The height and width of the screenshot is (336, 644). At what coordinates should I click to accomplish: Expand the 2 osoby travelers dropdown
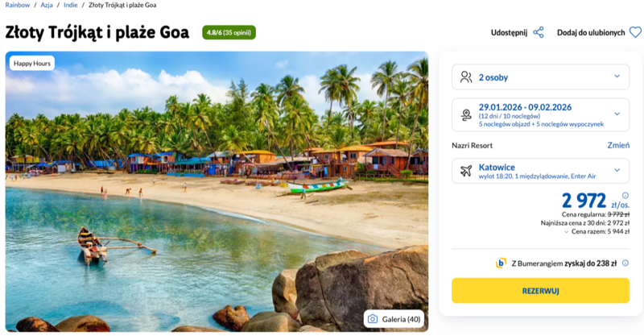point(617,77)
